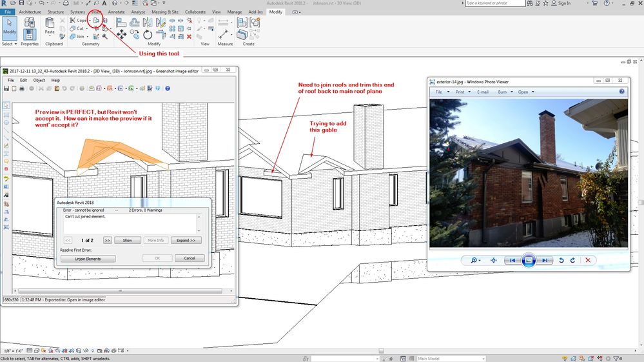Switch to the Architecture ribbon tab

[30, 12]
